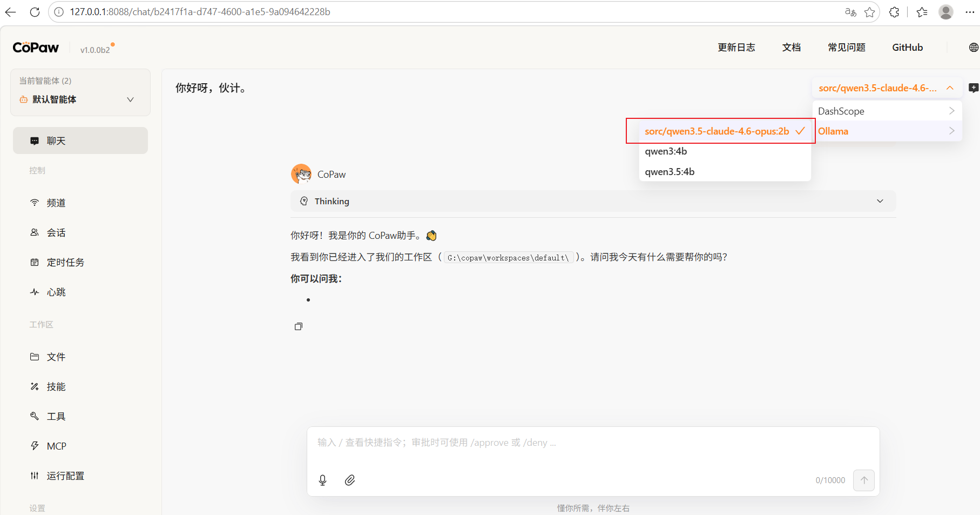Viewport: 980px width, 515px height.
Task: Click the browser profile avatar
Action: tap(946, 12)
